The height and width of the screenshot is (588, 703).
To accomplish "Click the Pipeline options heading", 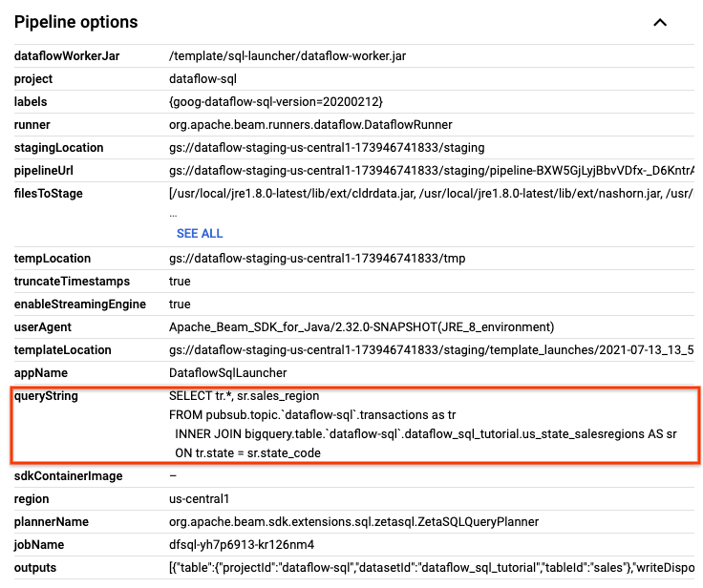I will click(76, 22).
